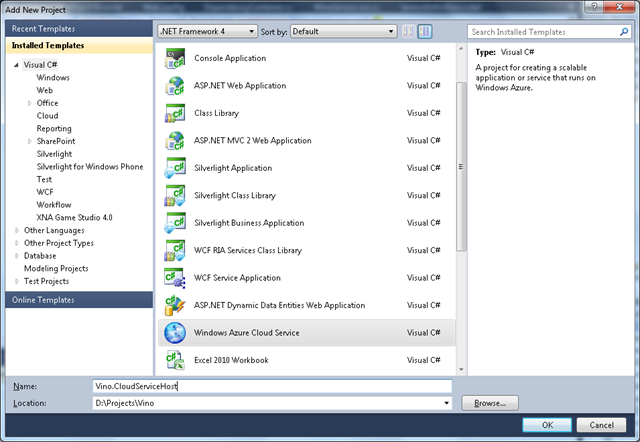Select the Workflow category
Image resolution: width=640 pixels, height=442 pixels.
coord(54,205)
